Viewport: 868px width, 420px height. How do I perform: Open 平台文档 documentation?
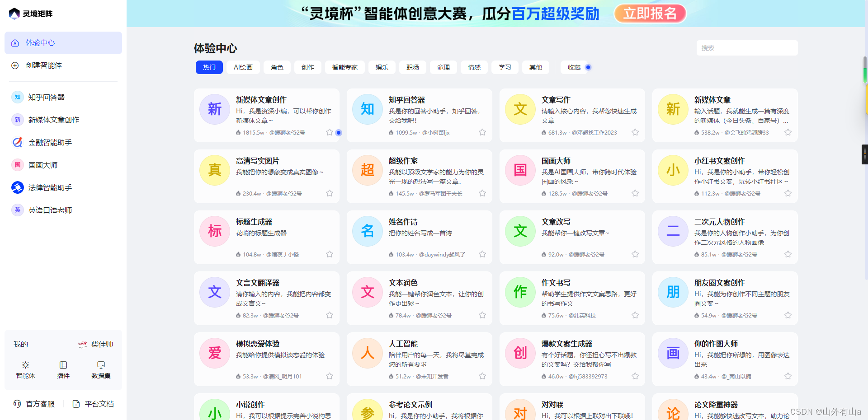[99, 403]
